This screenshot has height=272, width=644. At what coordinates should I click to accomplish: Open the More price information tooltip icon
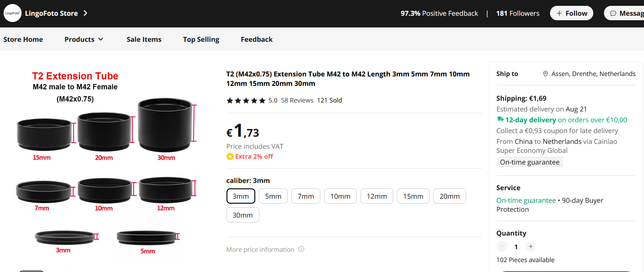302,249
